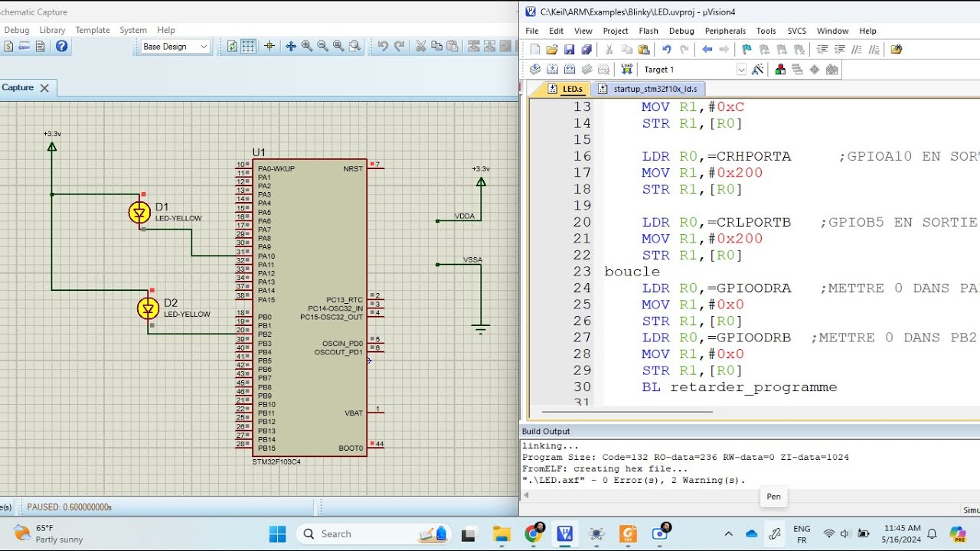Open Proteus System menu
980x551 pixels.
coord(133,30)
